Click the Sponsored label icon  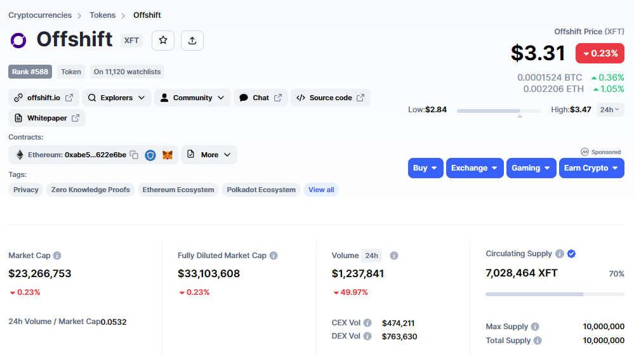point(584,152)
